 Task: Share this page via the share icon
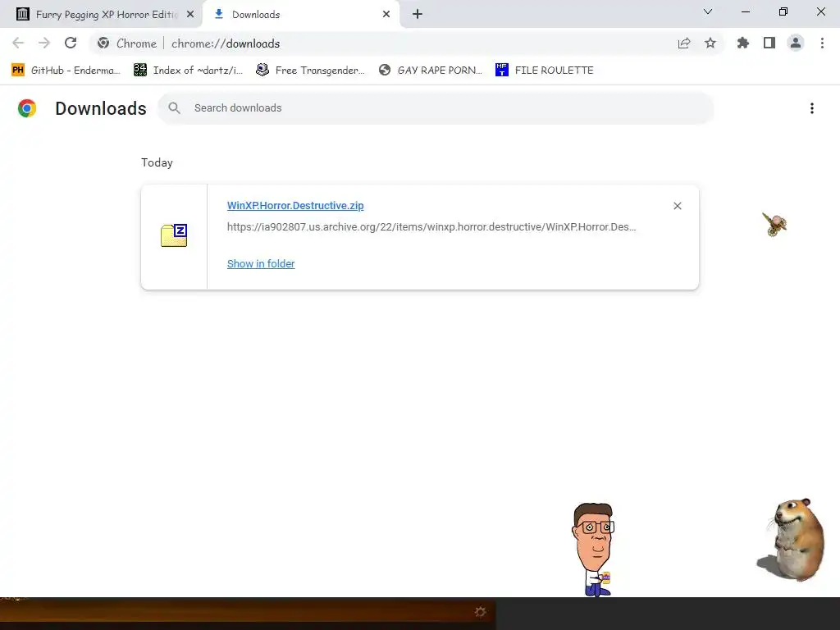click(684, 43)
